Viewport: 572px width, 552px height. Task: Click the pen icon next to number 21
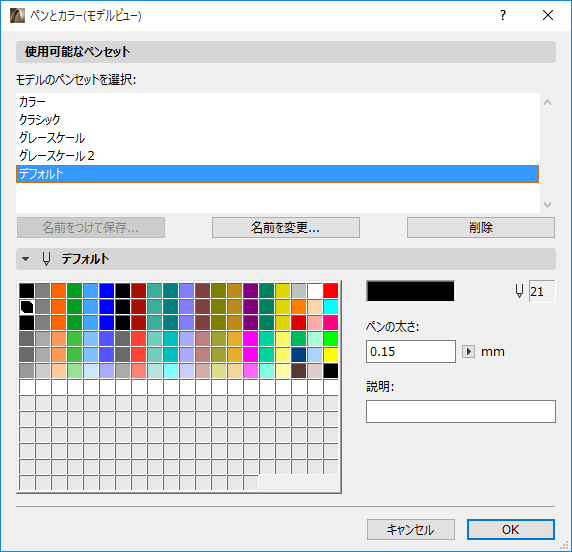pyautogui.click(x=519, y=291)
